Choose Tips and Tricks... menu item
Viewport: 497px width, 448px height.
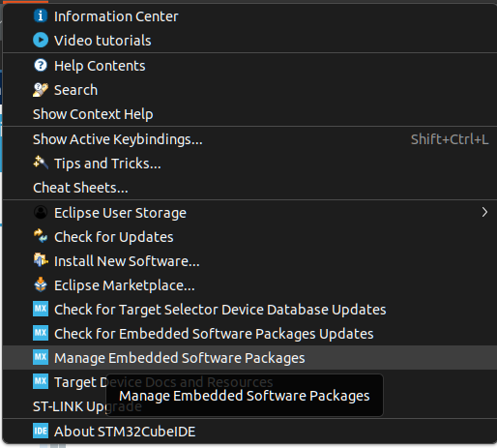coord(249,164)
